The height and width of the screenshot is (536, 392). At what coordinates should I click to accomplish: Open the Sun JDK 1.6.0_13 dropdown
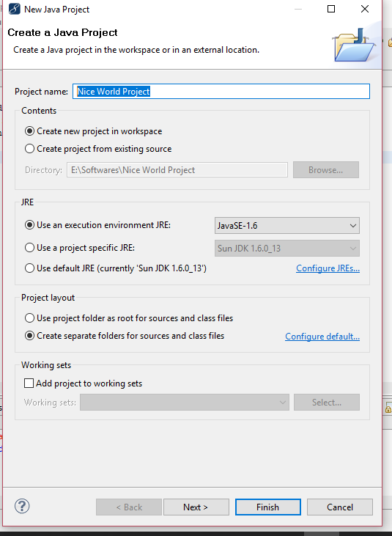pyautogui.click(x=286, y=248)
